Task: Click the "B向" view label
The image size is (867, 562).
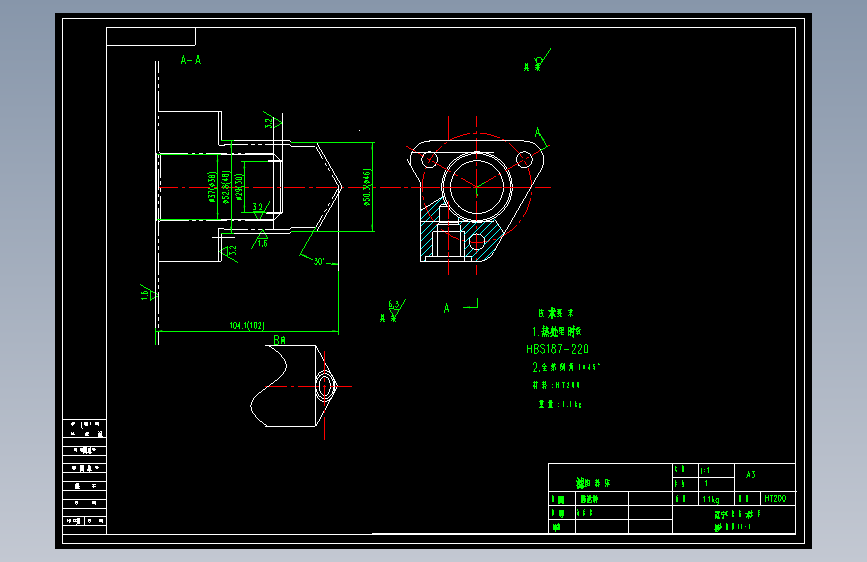Action: click(x=279, y=340)
